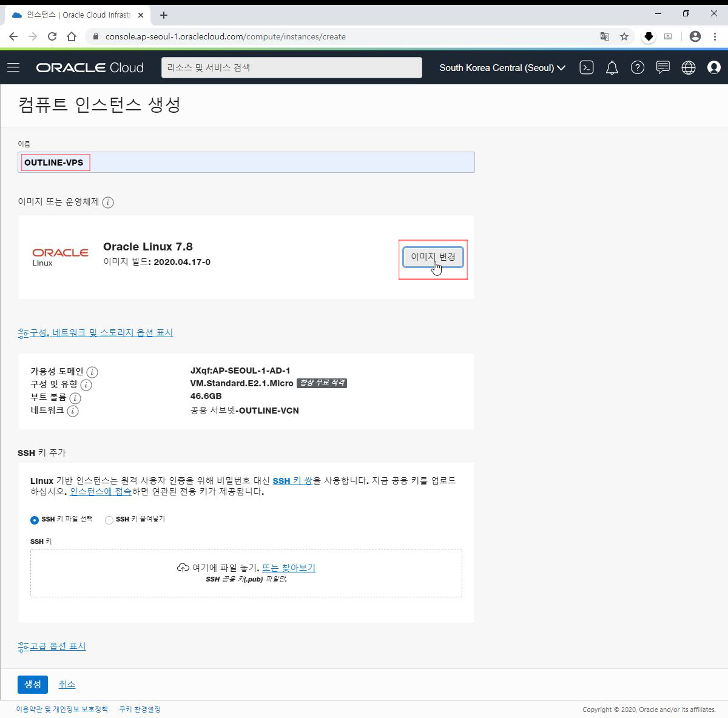
Task: Click the 리소스 및 서비스 검색 search box
Action: click(292, 67)
